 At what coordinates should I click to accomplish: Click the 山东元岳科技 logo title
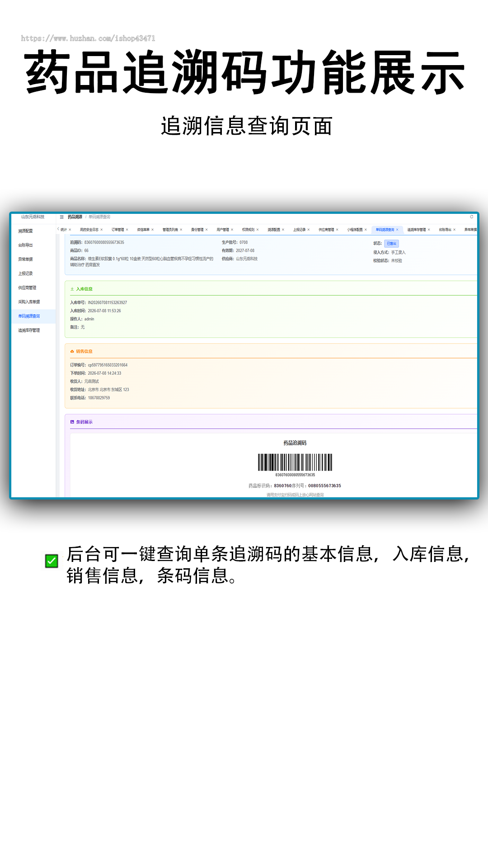click(33, 217)
